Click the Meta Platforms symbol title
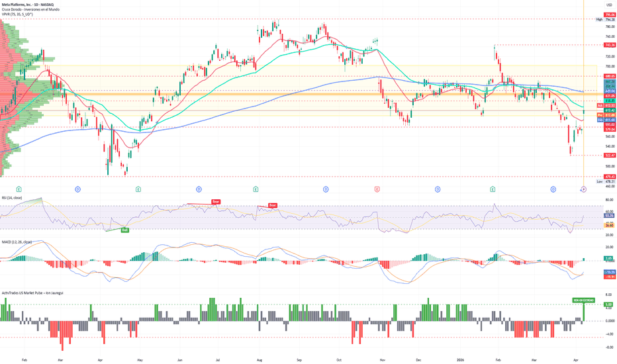The height and width of the screenshot is (364, 617). [x=28, y=5]
